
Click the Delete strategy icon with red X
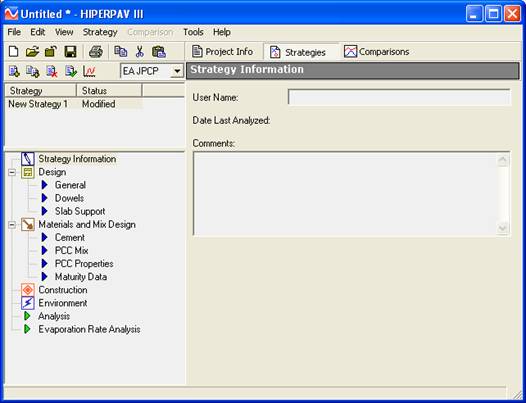[52, 71]
